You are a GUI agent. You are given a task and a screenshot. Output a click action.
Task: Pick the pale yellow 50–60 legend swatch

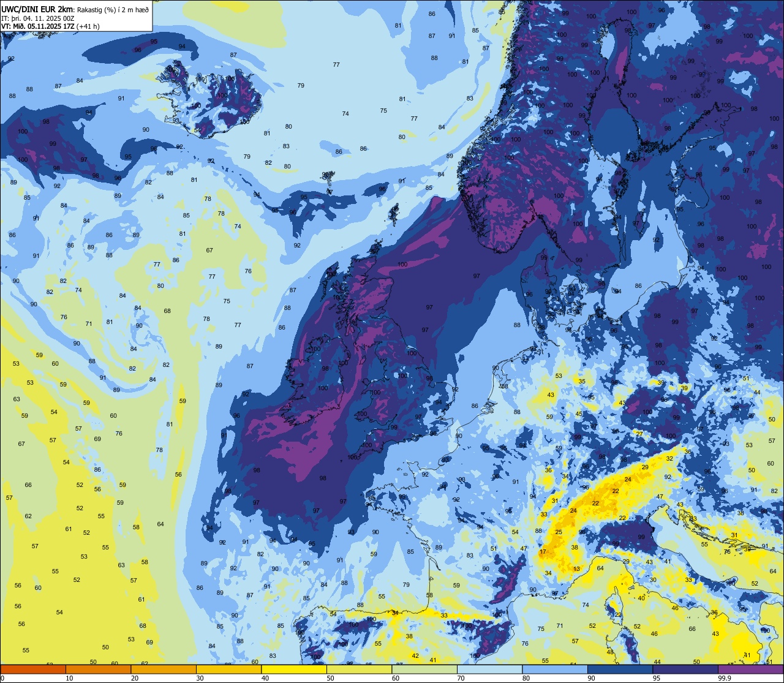(x=359, y=669)
